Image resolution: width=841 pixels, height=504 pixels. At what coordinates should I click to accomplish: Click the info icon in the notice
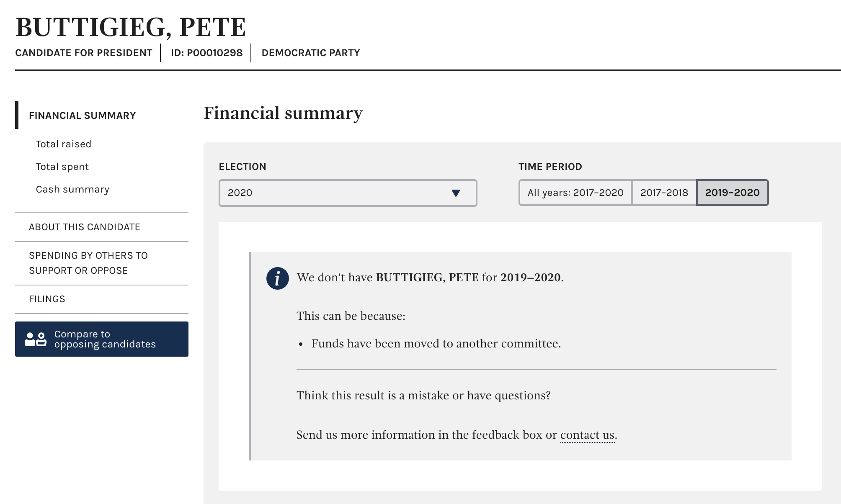[x=277, y=278]
